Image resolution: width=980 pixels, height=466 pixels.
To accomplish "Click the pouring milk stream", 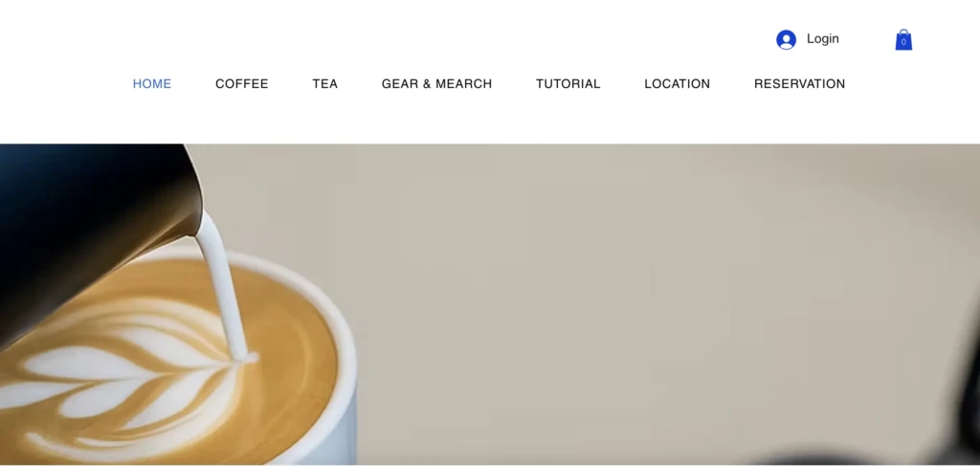I will click(227, 287).
